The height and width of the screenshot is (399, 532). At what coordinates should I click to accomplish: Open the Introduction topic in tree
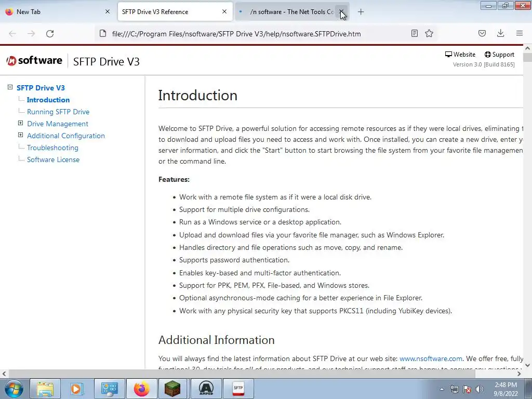point(48,100)
